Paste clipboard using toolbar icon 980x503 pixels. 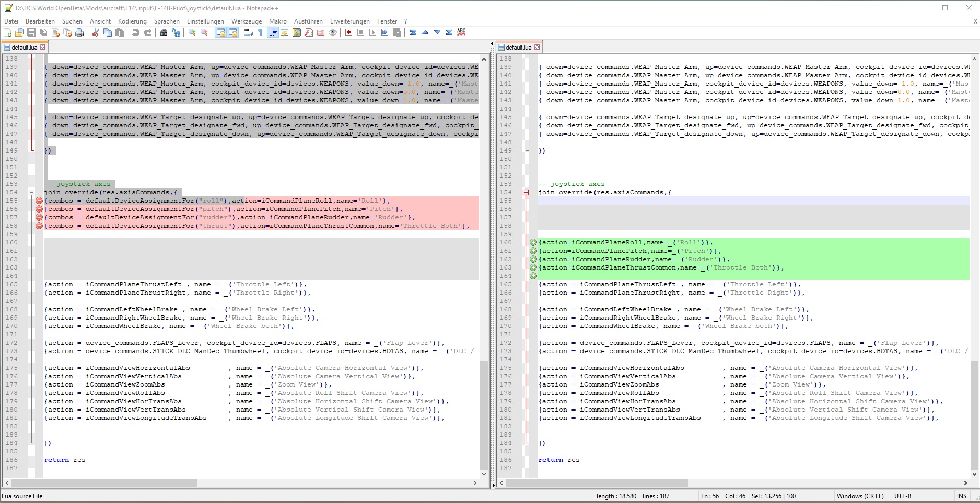(120, 32)
